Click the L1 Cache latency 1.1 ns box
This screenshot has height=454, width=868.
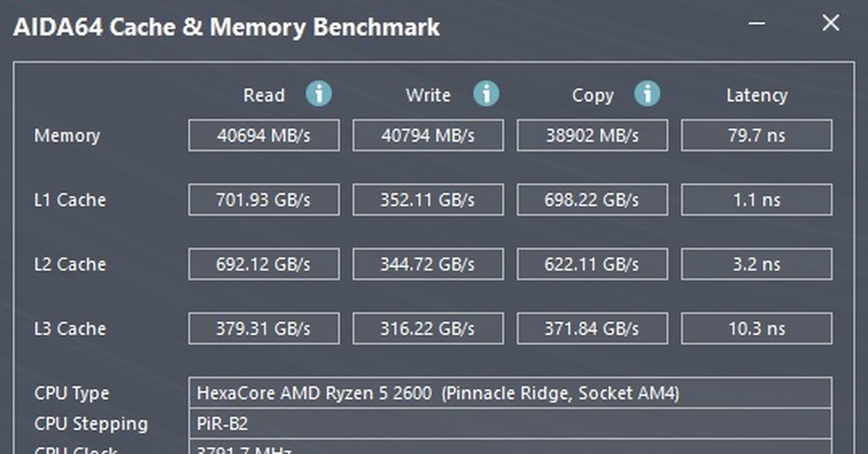(757, 200)
